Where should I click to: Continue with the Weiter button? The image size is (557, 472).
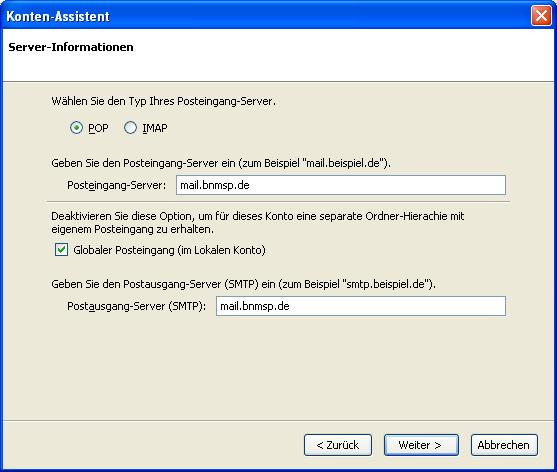(x=421, y=445)
